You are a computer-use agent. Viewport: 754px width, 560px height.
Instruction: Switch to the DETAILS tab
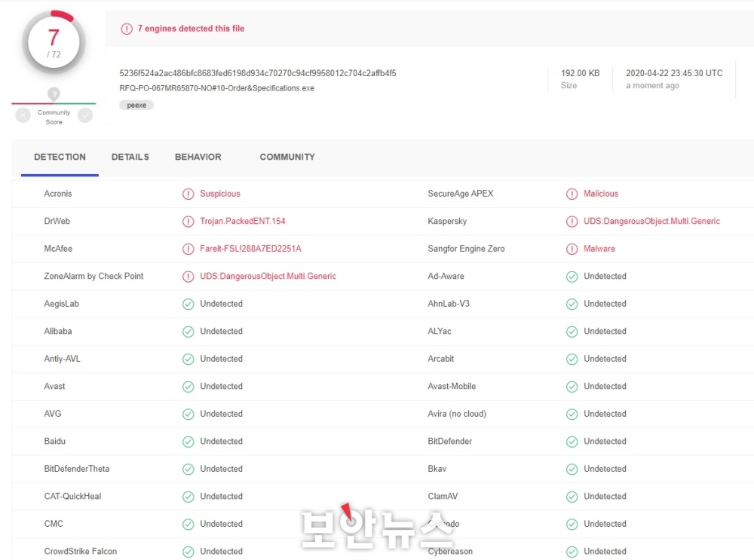click(130, 157)
